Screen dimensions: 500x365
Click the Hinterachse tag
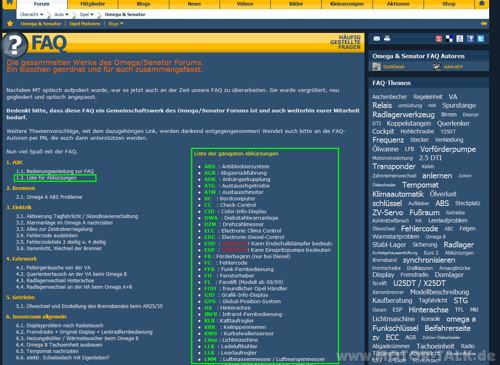pyautogui.click(x=429, y=310)
